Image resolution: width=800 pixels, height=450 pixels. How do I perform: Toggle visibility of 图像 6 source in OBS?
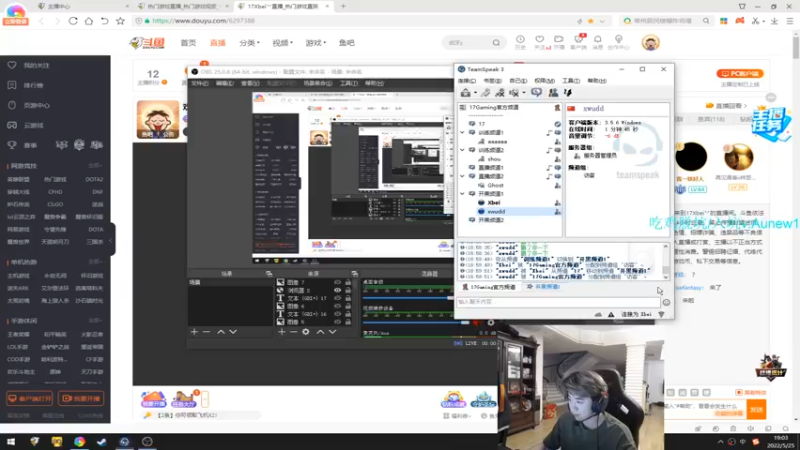click(337, 306)
